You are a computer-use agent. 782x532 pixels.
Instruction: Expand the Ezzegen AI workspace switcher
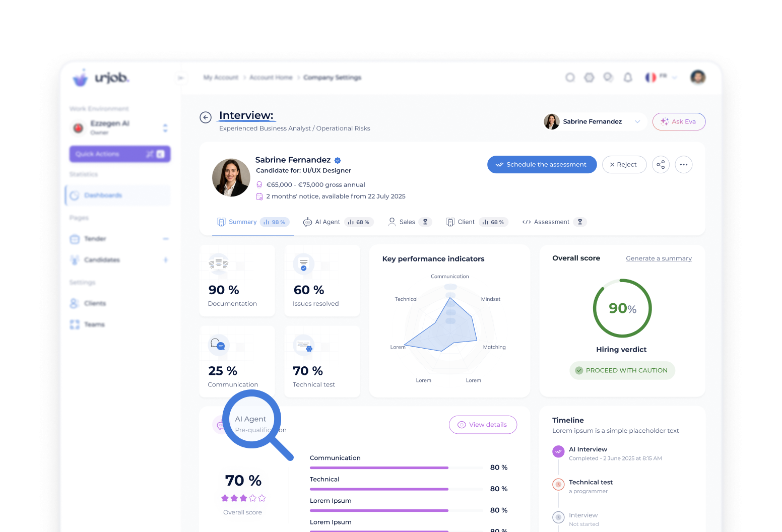tap(165, 128)
